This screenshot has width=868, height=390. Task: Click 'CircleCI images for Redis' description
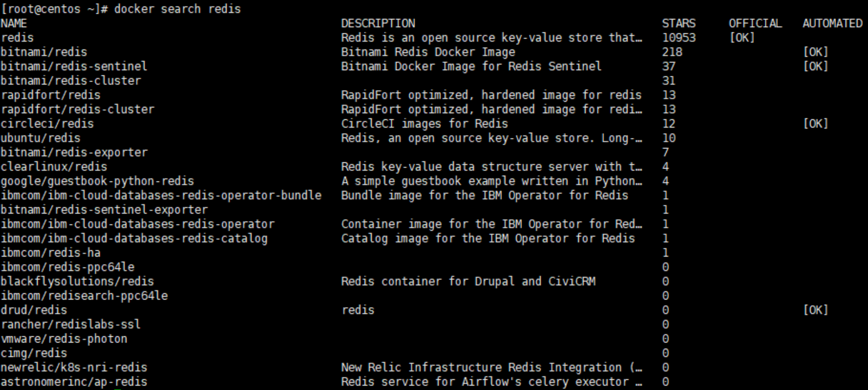point(424,123)
